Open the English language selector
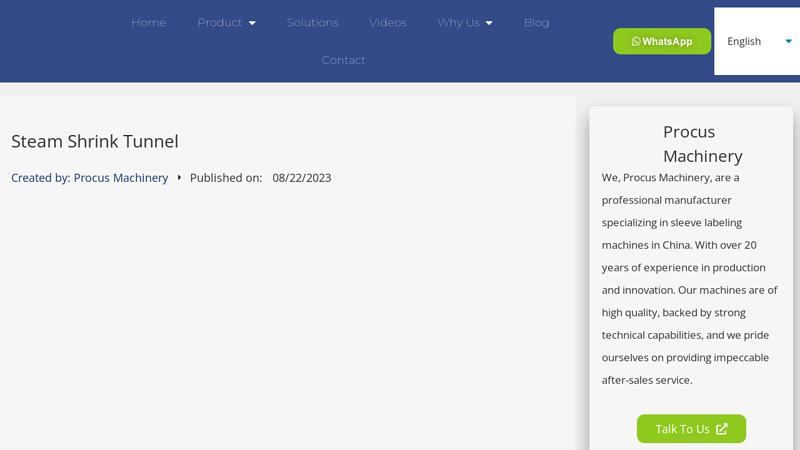The image size is (800, 450). coord(757,41)
